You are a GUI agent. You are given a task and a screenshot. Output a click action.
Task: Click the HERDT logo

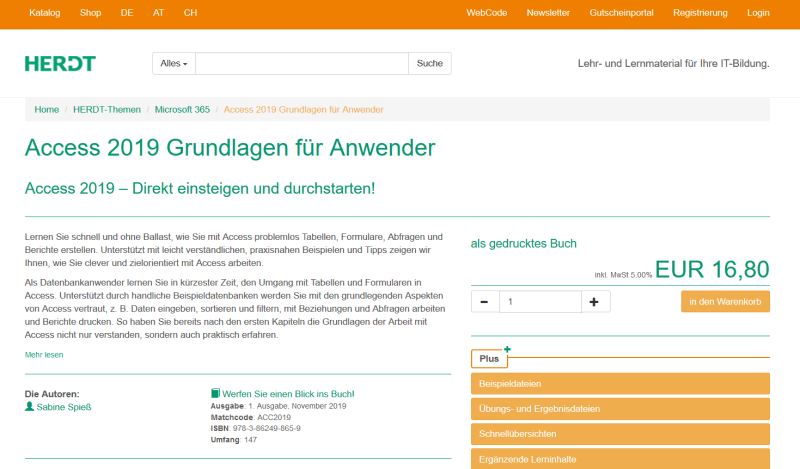point(60,63)
